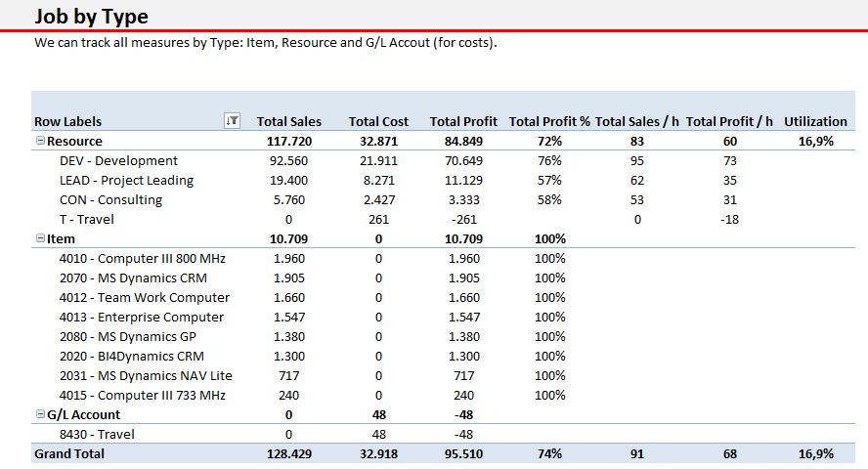Screen dimensions: 868x469
Task: Select the CON - Consulting row label
Action: 110,200
